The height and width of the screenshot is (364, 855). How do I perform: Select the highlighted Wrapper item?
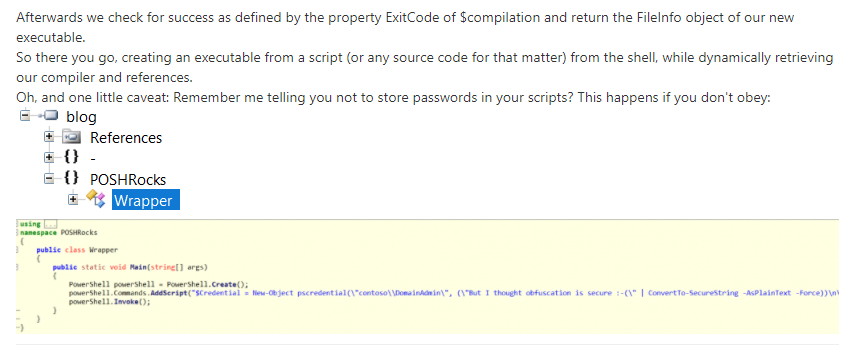[x=146, y=200]
